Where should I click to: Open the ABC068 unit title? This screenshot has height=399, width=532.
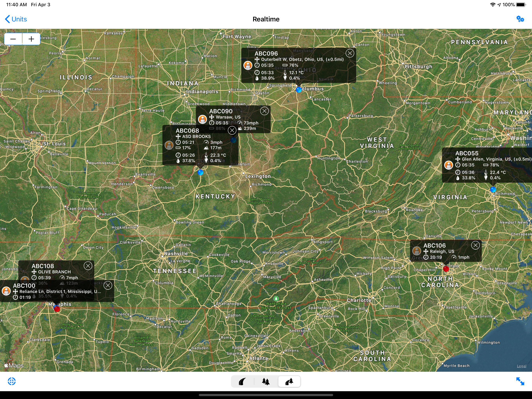(x=187, y=131)
